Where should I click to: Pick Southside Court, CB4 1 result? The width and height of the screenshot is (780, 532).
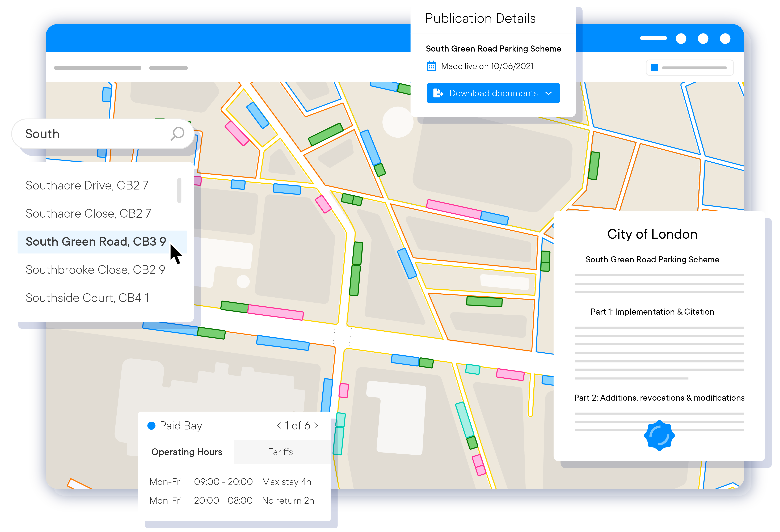pyautogui.click(x=87, y=298)
